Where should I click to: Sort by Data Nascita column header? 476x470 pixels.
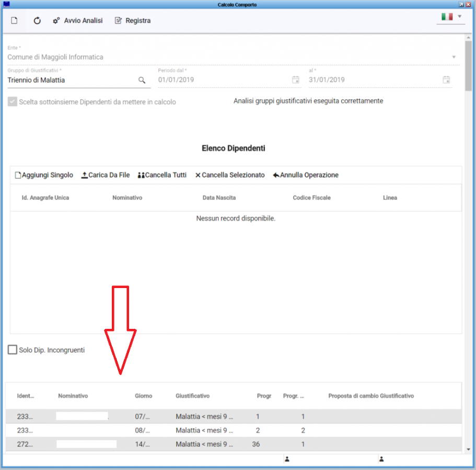click(x=219, y=198)
